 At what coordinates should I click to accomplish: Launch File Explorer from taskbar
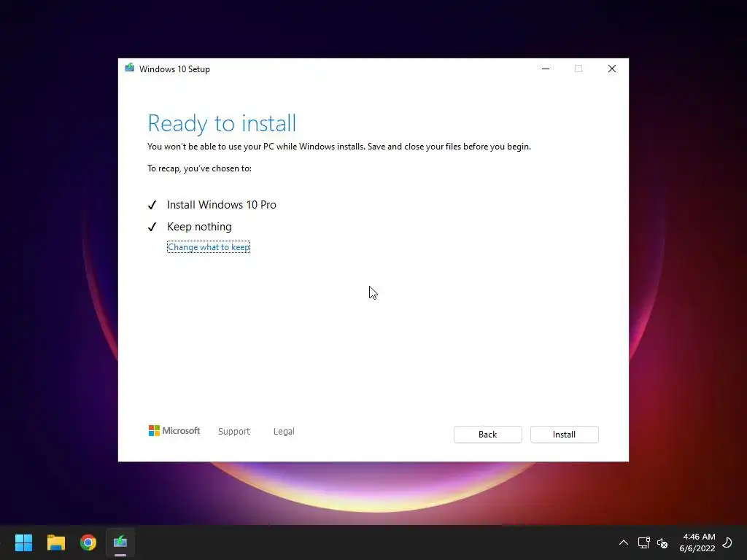[x=55, y=542]
